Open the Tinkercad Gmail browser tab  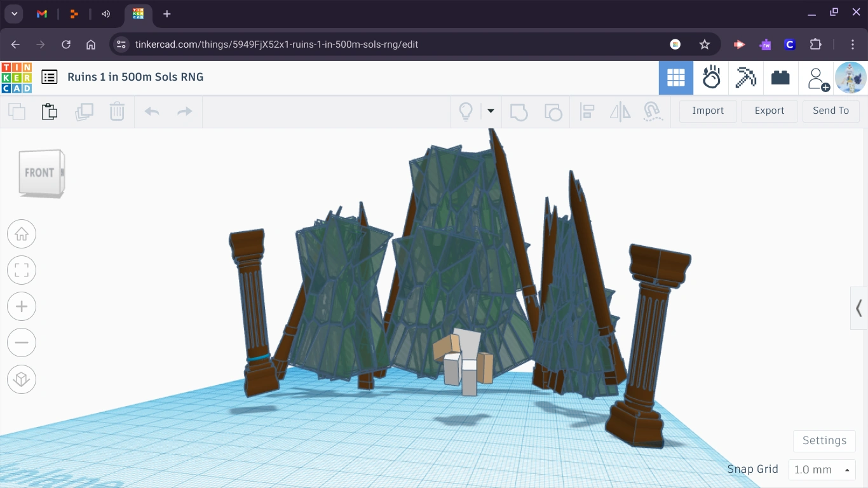(x=42, y=14)
